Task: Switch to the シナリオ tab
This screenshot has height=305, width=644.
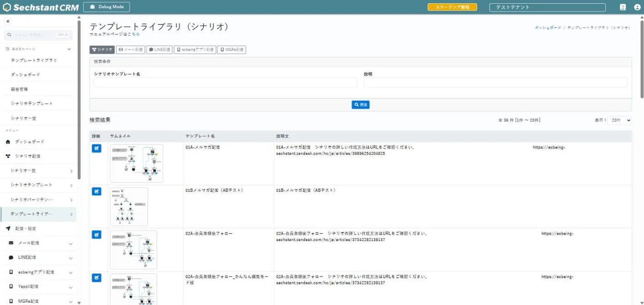Action: point(102,50)
